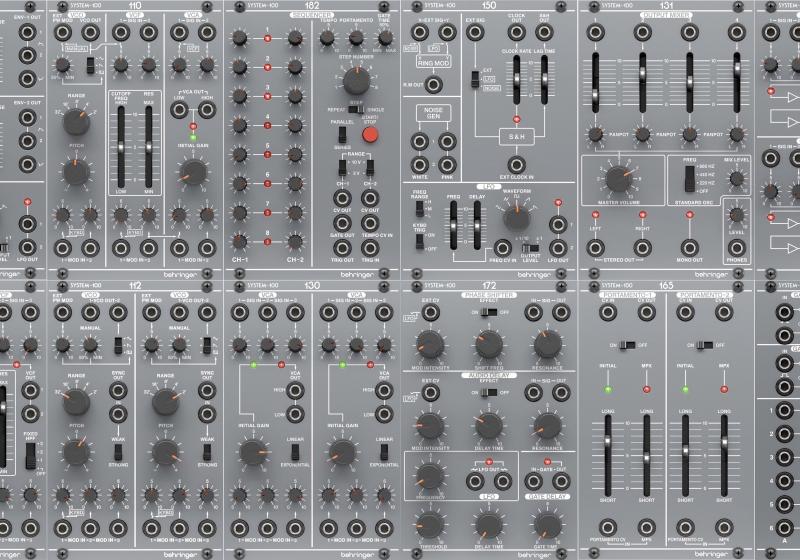This screenshot has height=560, width=800.
Task: Click the VCO OUT jack on module 110
Action: [x=90, y=33]
